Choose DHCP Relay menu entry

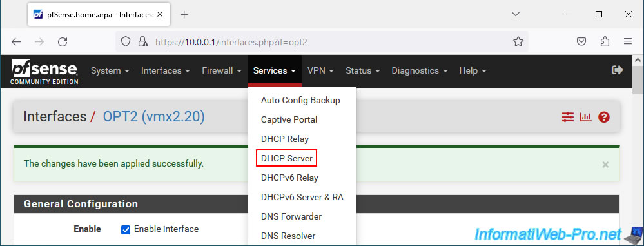tap(285, 139)
